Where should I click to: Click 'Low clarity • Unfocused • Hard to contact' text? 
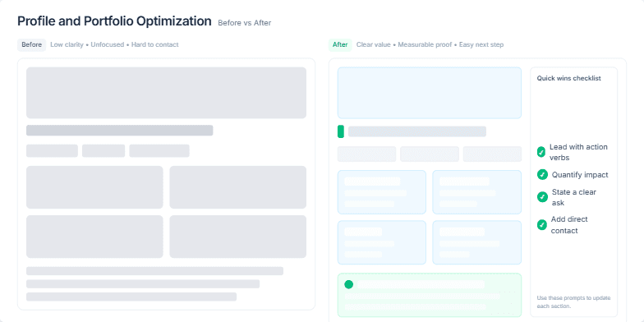[115, 44]
